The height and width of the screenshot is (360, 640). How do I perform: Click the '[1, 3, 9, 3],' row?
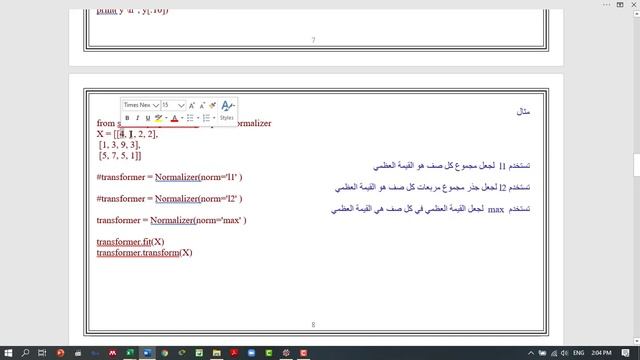click(119, 144)
